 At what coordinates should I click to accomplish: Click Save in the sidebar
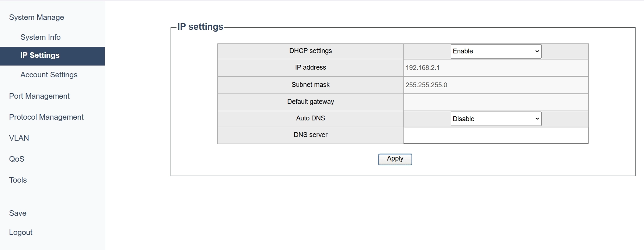pos(18,213)
